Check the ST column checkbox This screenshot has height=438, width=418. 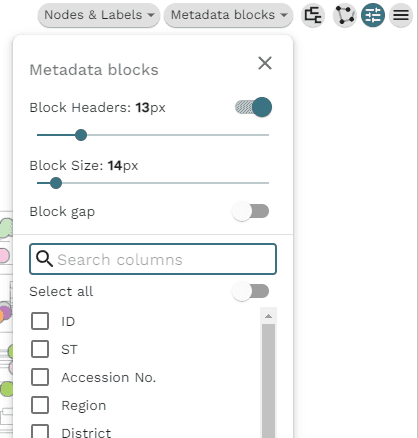[40, 349]
